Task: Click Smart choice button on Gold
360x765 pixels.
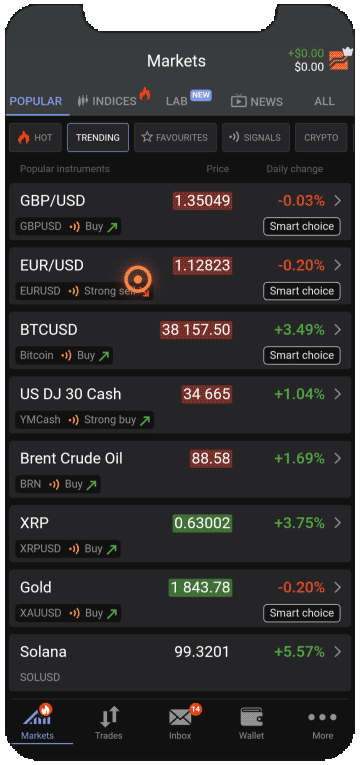Action: [302, 613]
